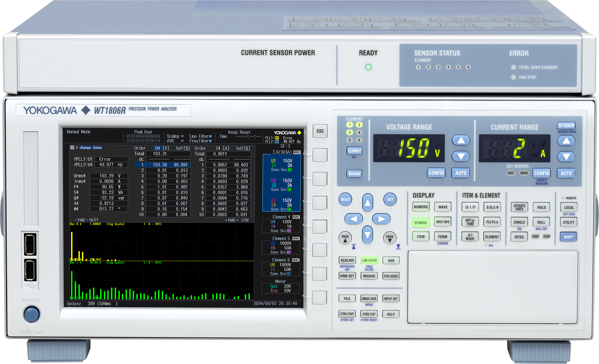
Task: Move cursor left with the left arrow key
Action: (x=354, y=219)
